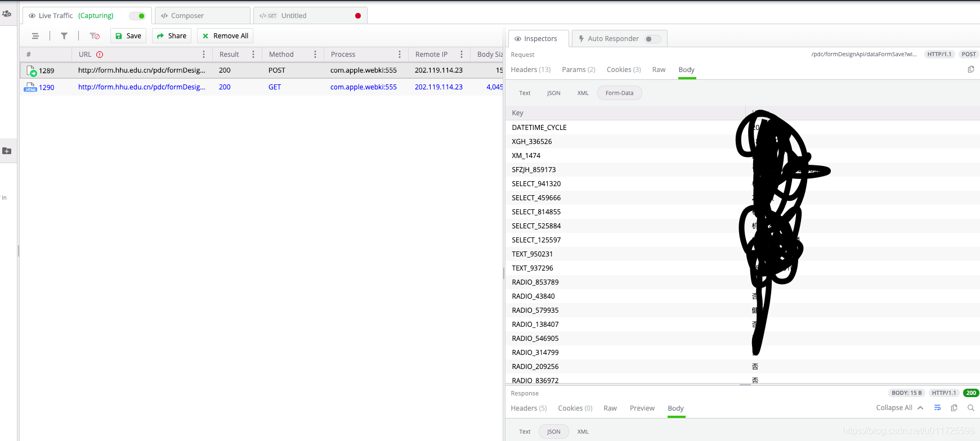Click the RADIO_853789 key row
Image resolution: width=980 pixels, height=441 pixels.
click(x=742, y=282)
